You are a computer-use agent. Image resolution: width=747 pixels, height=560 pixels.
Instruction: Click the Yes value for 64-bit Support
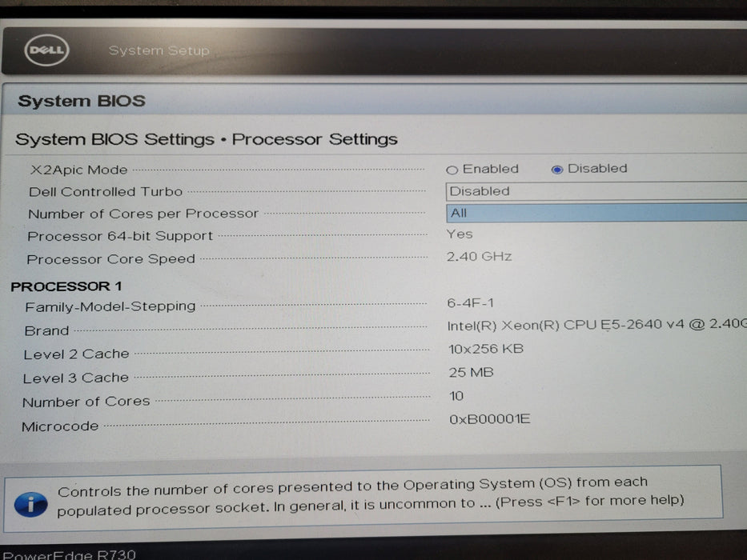tap(460, 234)
